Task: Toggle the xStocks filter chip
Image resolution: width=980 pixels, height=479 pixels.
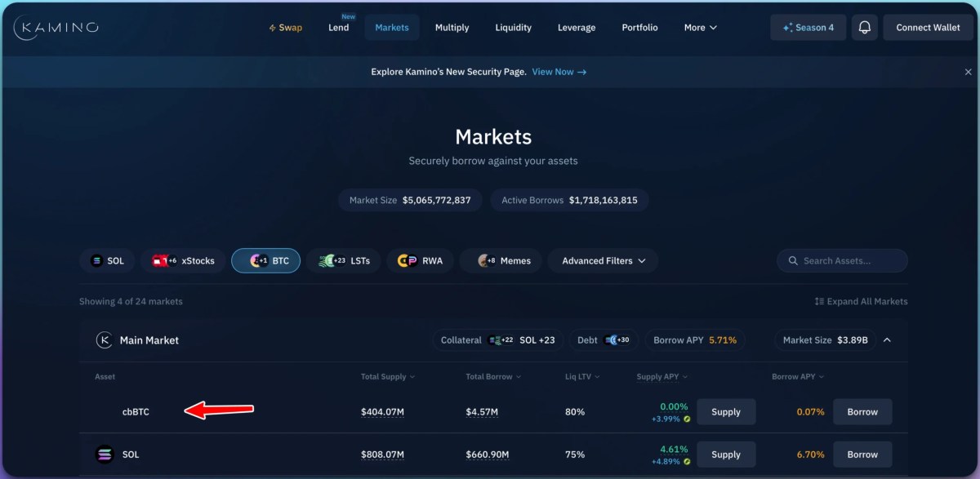Action: click(x=183, y=261)
